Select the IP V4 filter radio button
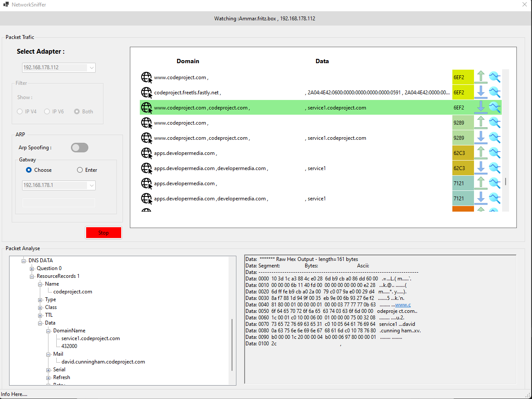This screenshot has width=532, height=399. (x=20, y=112)
